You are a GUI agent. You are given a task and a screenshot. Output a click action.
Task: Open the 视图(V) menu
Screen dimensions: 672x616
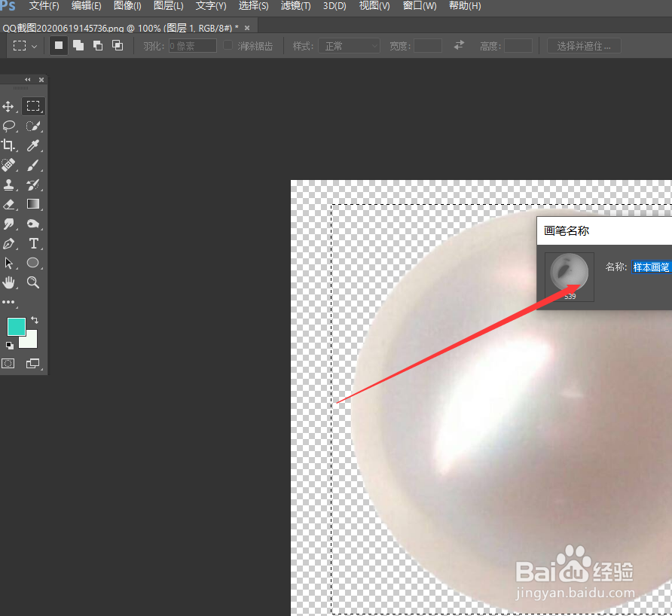pyautogui.click(x=374, y=6)
